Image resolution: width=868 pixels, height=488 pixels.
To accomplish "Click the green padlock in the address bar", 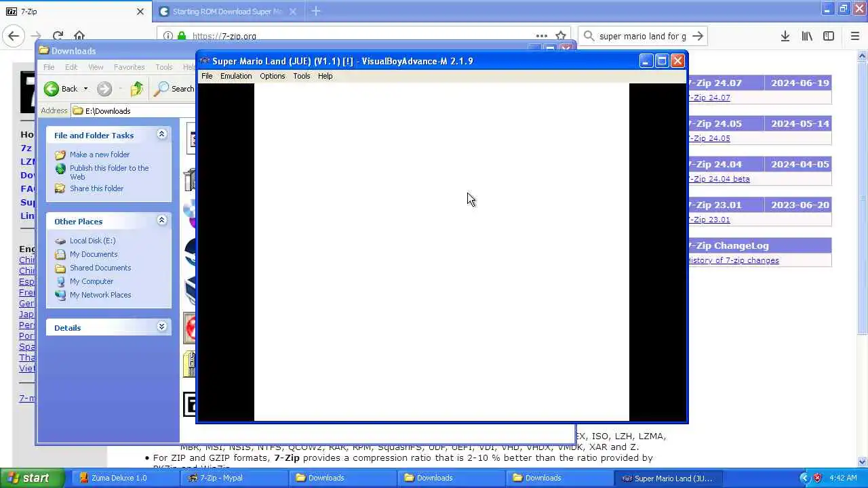I will pos(182,36).
